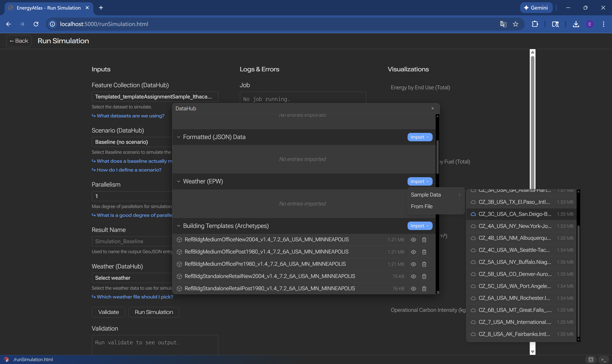
Task: Open Feature Collection dataset dropdown
Action: [x=155, y=97]
